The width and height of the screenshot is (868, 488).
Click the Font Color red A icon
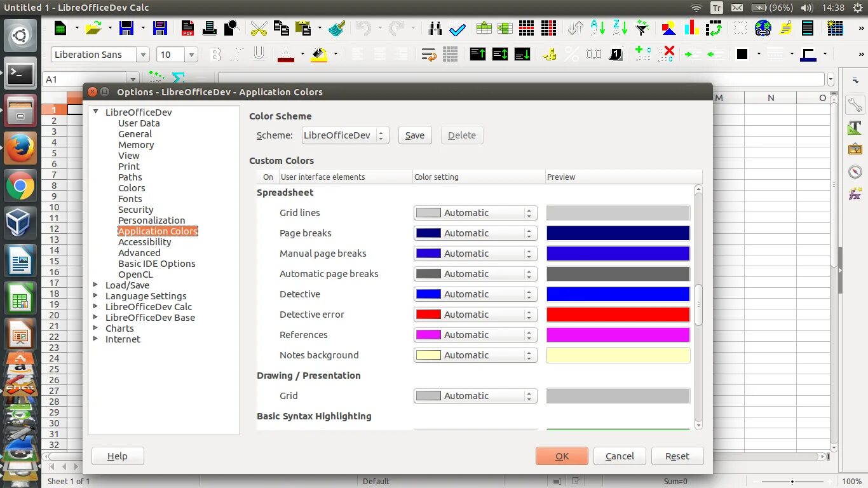pyautogui.click(x=286, y=55)
